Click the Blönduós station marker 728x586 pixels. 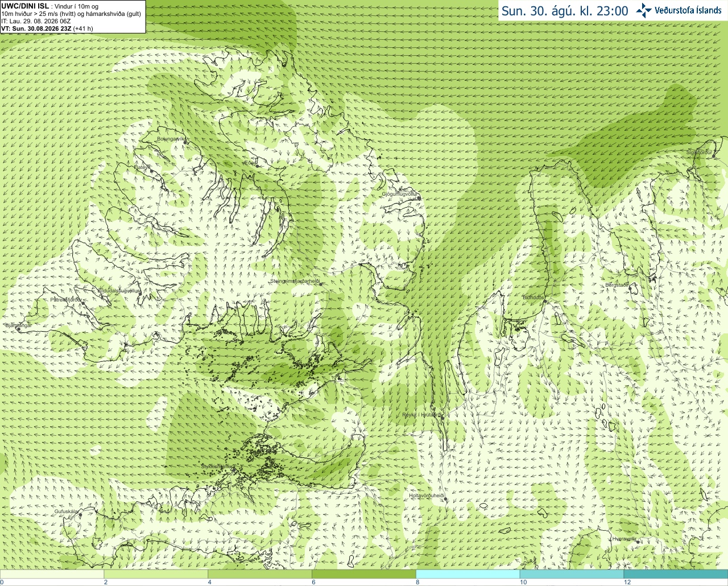click(x=544, y=302)
